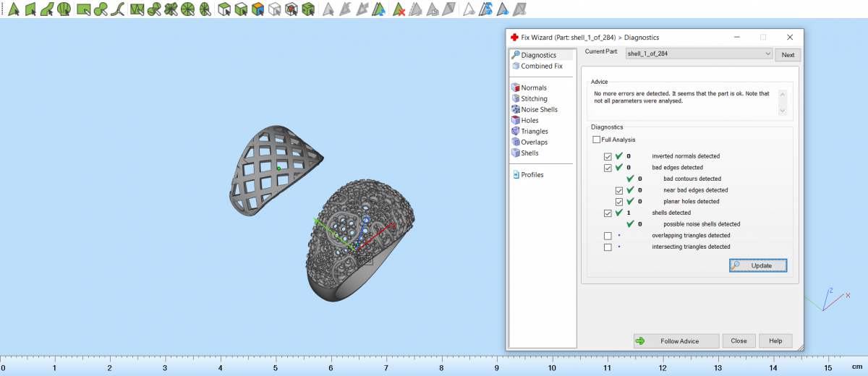This screenshot has height=376, width=868.
Task: Select Noise Shells in the wizard sidebar
Action: [x=539, y=109]
